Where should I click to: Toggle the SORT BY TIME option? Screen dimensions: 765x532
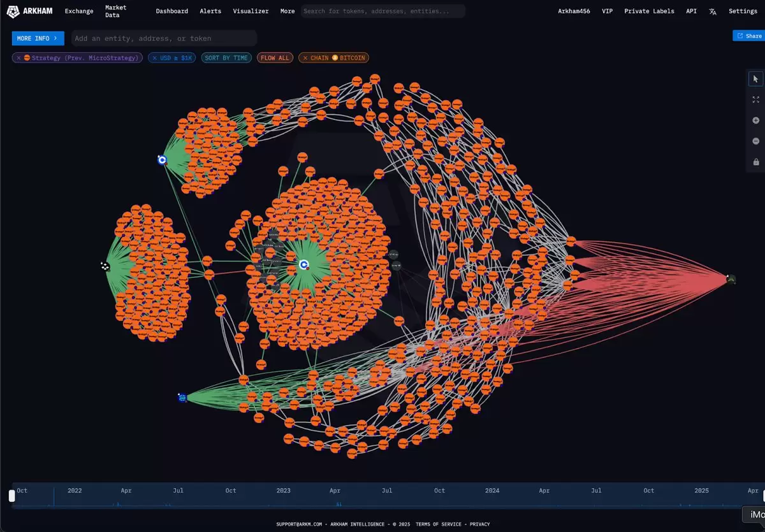[x=226, y=58]
